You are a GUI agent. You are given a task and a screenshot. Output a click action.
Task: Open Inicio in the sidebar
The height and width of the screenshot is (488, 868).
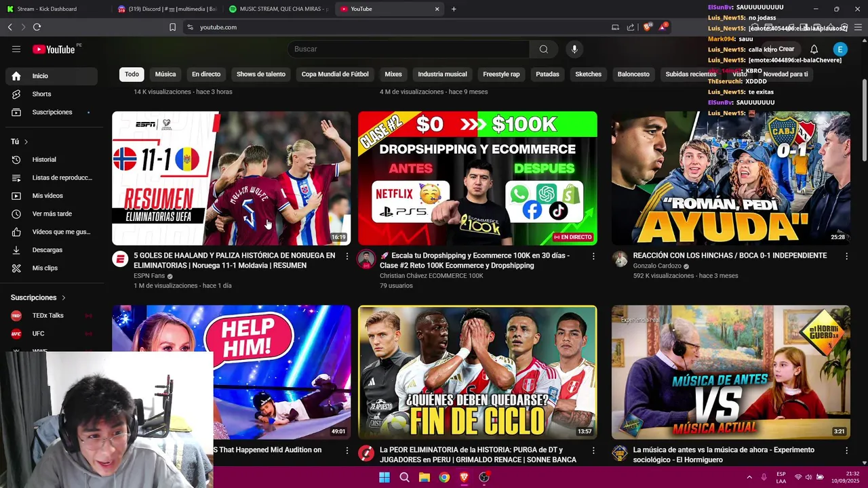coord(52,76)
